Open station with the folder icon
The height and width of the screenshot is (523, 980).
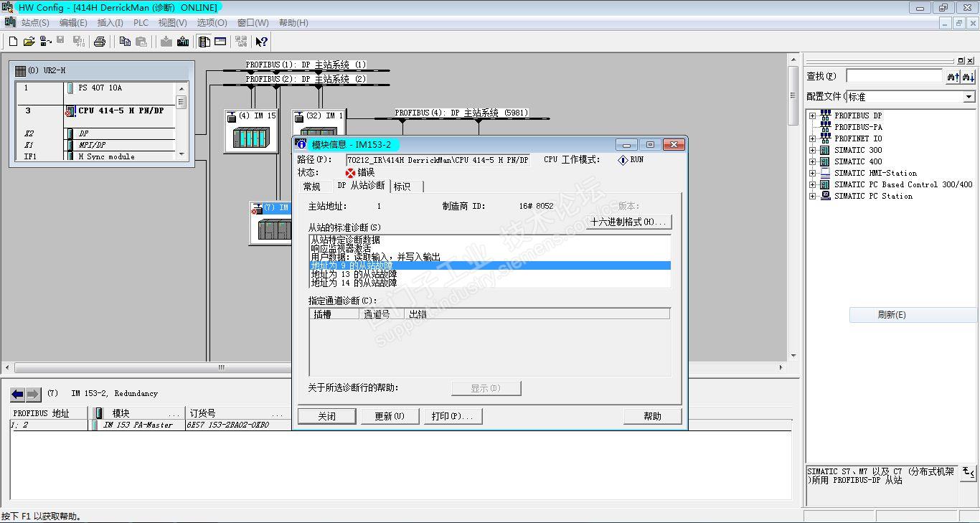point(29,42)
